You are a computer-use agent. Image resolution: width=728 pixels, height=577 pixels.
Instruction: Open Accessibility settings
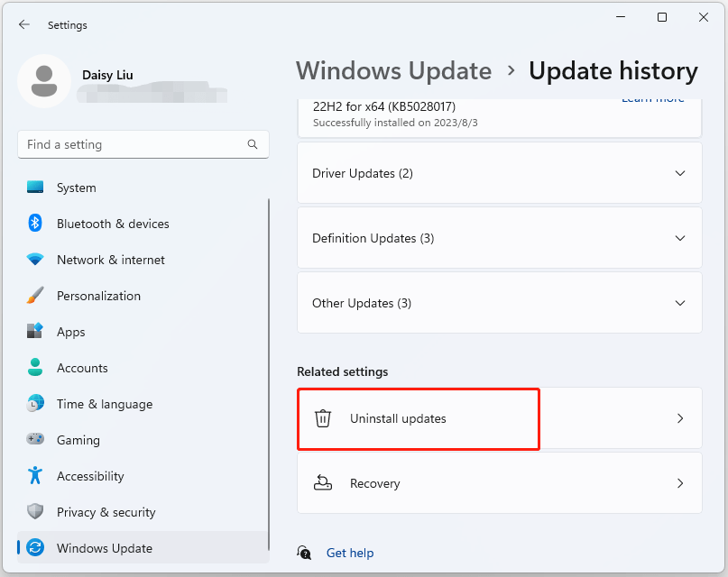pyautogui.click(x=34, y=476)
